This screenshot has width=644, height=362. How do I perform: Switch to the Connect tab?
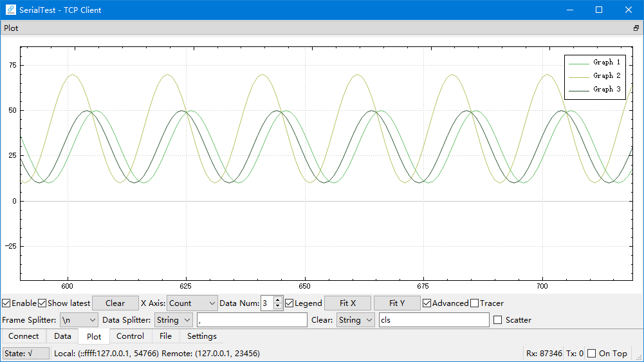[24, 336]
